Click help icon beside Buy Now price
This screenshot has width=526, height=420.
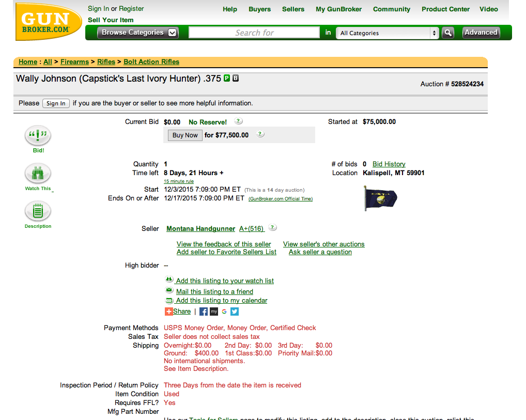pyautogui.click(x=260, y=134)
